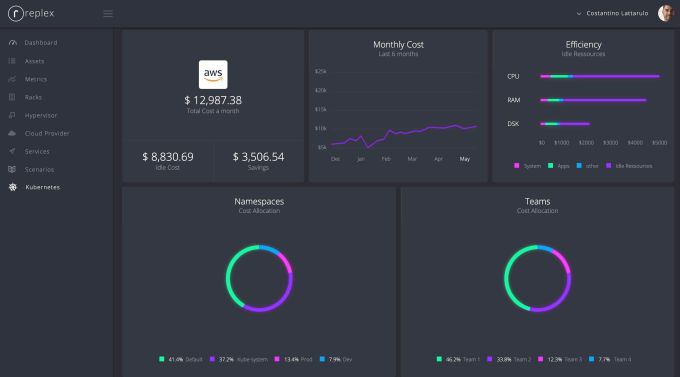Click the Total Cost a month caption
Image resolution: width=680 pixels, height=377 pixels.
point(213,111)
